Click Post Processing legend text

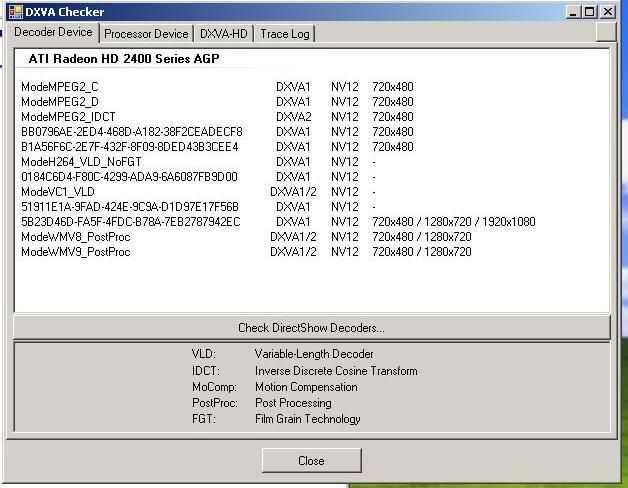click(293, 403)
